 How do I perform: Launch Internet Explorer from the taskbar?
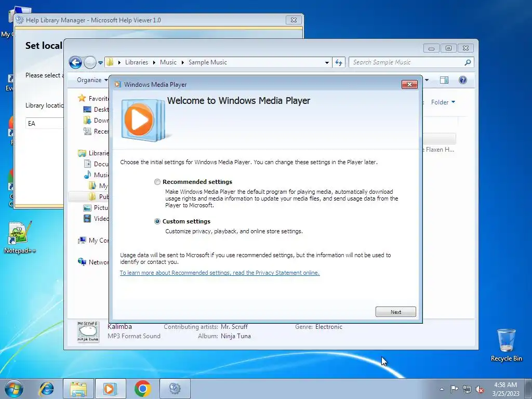coord(46,389)
